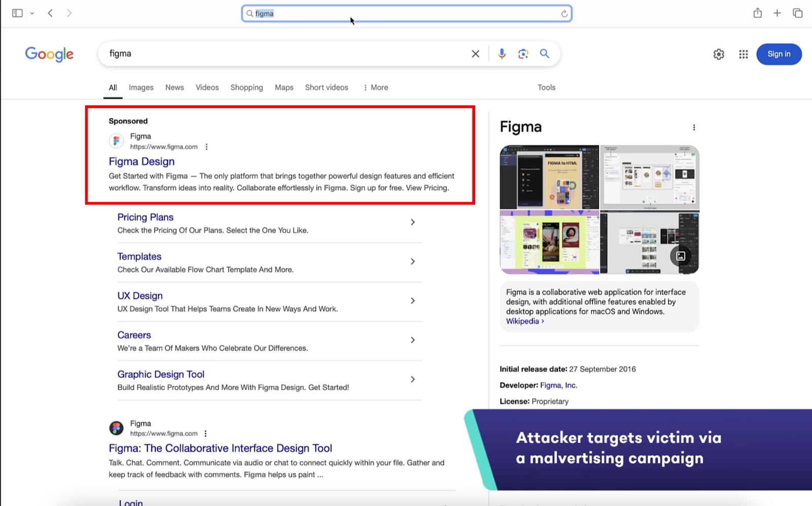Open the Figma, Inc. developer link
The image size is (812, 506).
(x=558, y=385)
